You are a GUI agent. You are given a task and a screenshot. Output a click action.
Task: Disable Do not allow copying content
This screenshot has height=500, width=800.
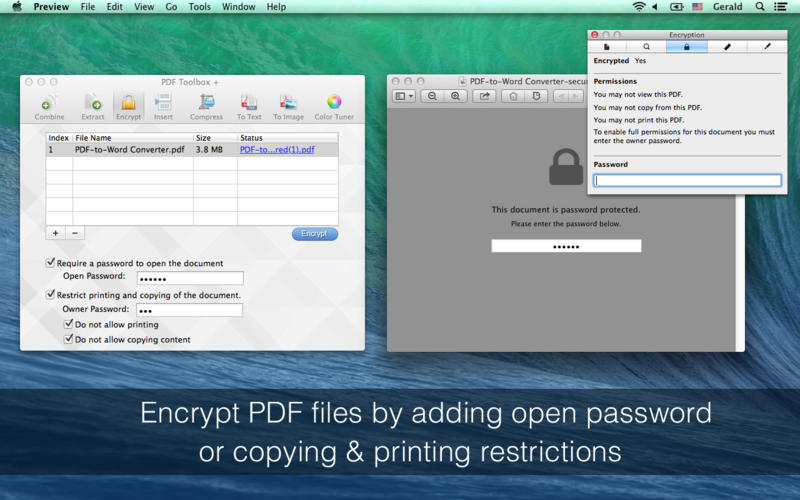click(69, 340)
